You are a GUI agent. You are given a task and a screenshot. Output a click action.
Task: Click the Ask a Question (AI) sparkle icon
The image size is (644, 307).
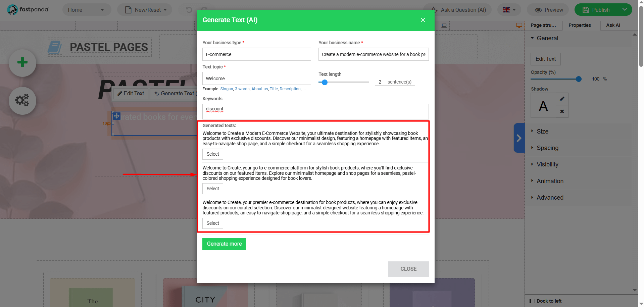(434, 10)
